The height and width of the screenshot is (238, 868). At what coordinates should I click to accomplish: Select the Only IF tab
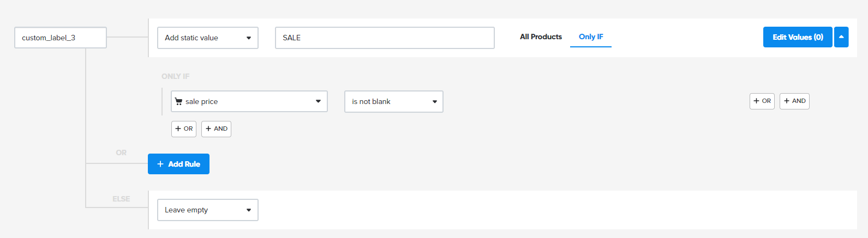click(591, 36)
